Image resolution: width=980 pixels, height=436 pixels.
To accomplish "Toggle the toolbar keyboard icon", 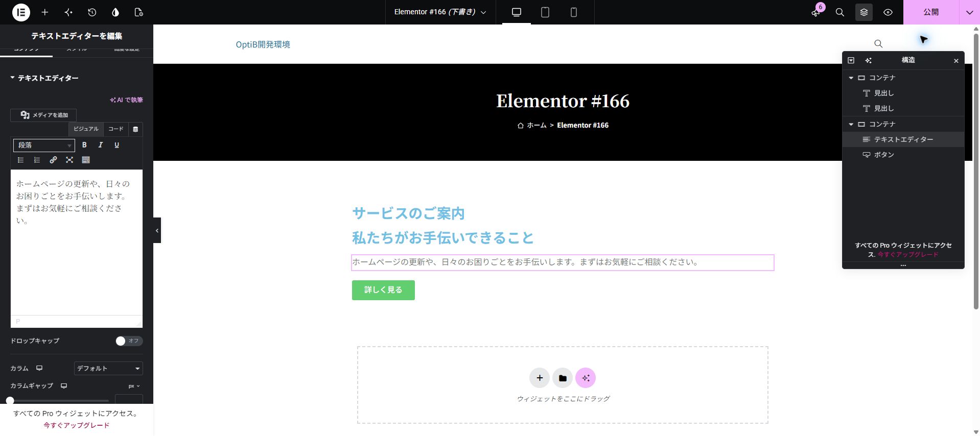I will 86,160.
